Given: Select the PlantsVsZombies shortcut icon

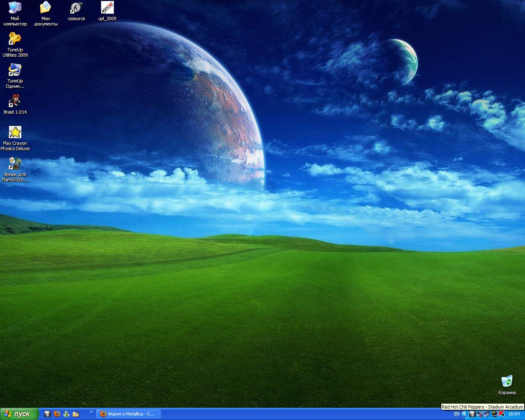Looking at the screenshot, I should tap(15, 164).
